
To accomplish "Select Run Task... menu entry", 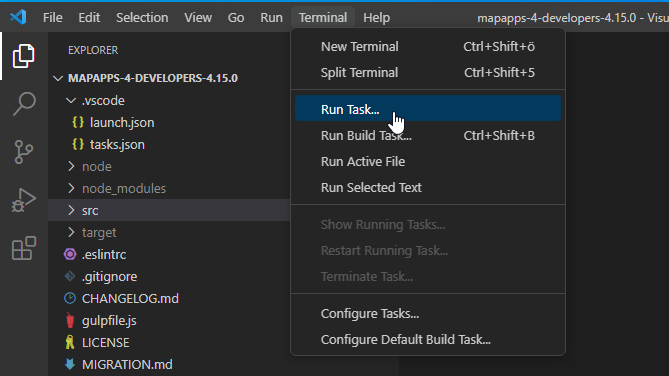I will coord(428,108).
